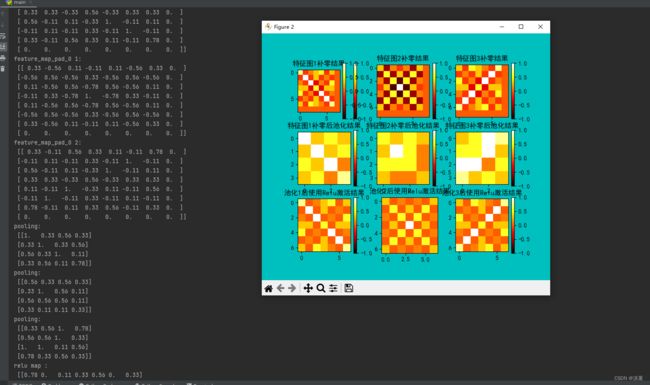Image resolution: width=650 pixels, height=385 pixels.
Task: Click console row [[1. 0.33 0.56 0.33]
Action: click(54, 235)
